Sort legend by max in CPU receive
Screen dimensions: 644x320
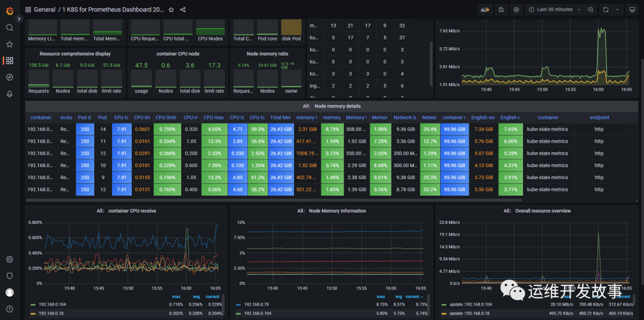point(177,297)
